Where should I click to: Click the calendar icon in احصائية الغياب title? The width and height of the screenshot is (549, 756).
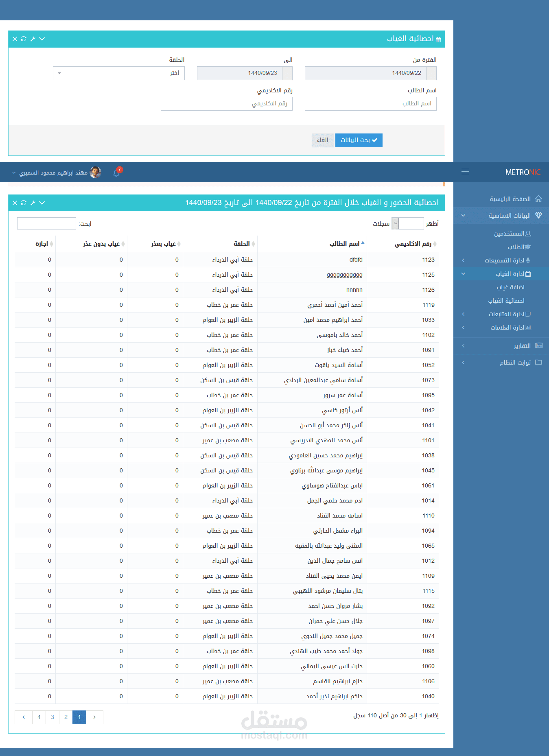[438, 39]
